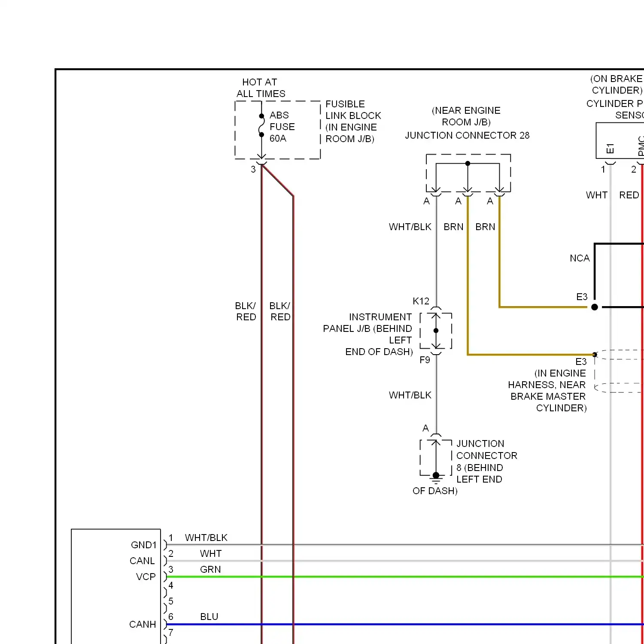Click the "WHT/BLK" label under junction connector 28
This screenshot has width=644, height=644.
(410, 227)
